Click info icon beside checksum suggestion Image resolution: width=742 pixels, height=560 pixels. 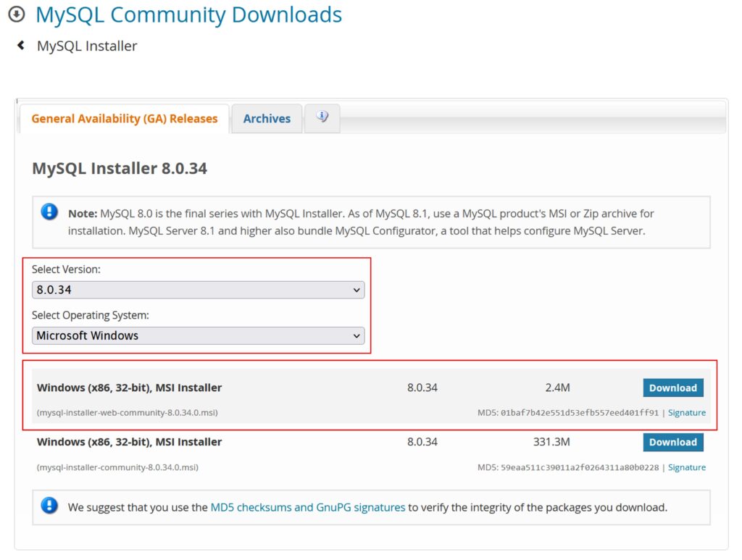pos(49,506)
